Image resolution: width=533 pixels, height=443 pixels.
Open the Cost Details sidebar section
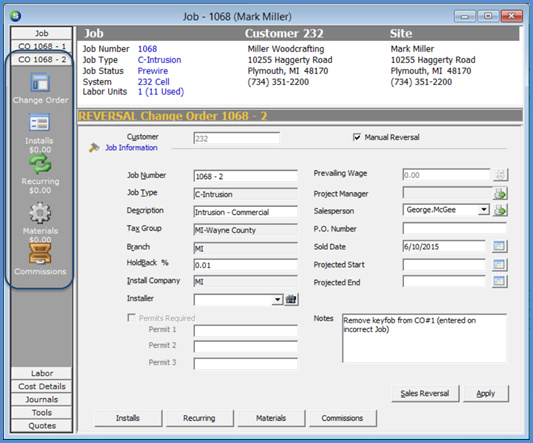[x=41, y=386]
